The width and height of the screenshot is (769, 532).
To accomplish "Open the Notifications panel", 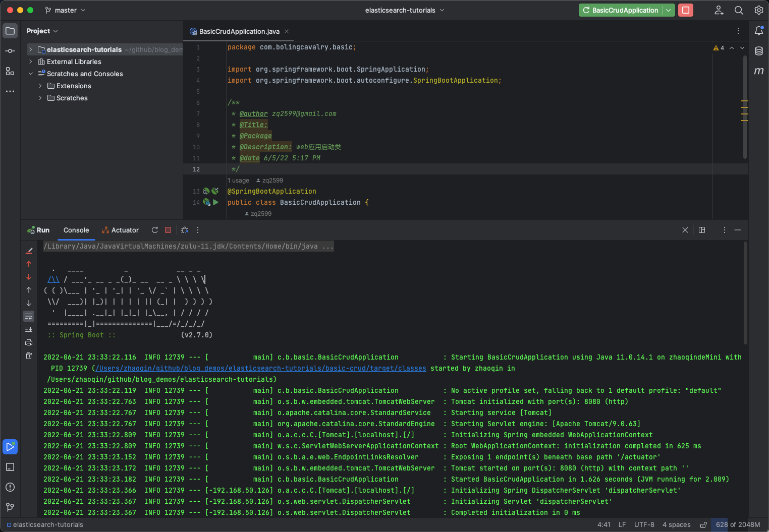I will [x=759, y=31].
